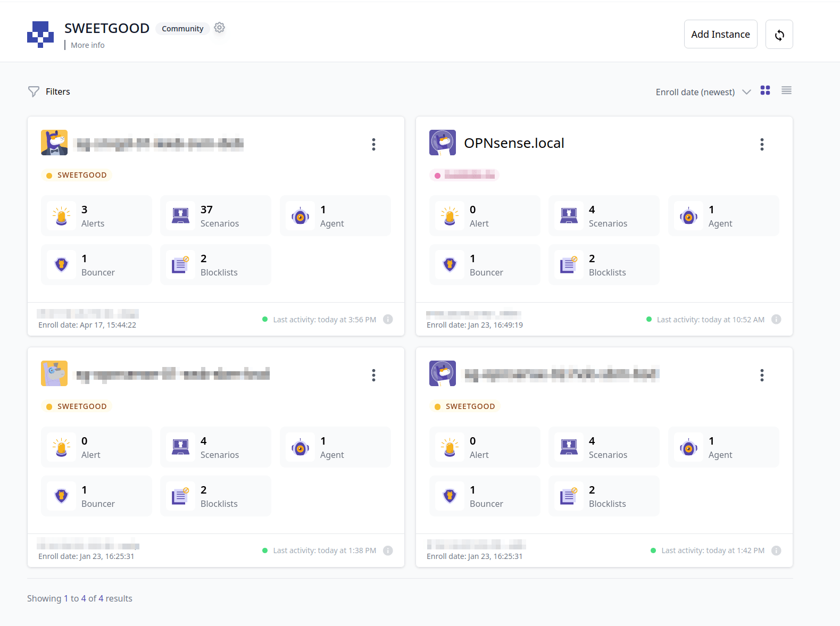Click the refresh instances button
Viewport: 840px width, 626px height.
click(779, 35)
